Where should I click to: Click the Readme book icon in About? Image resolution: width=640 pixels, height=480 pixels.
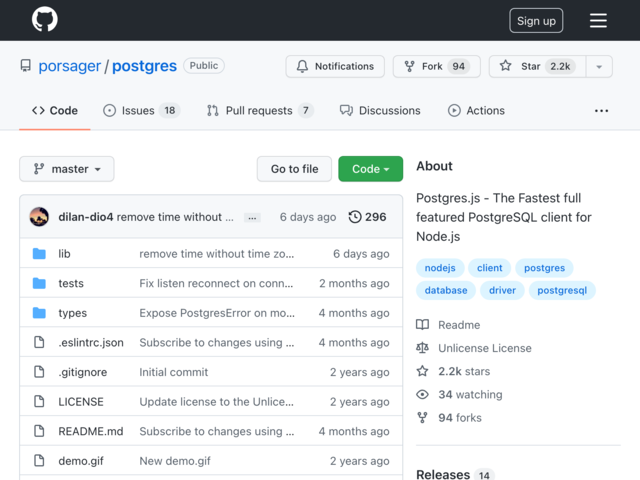422,325
